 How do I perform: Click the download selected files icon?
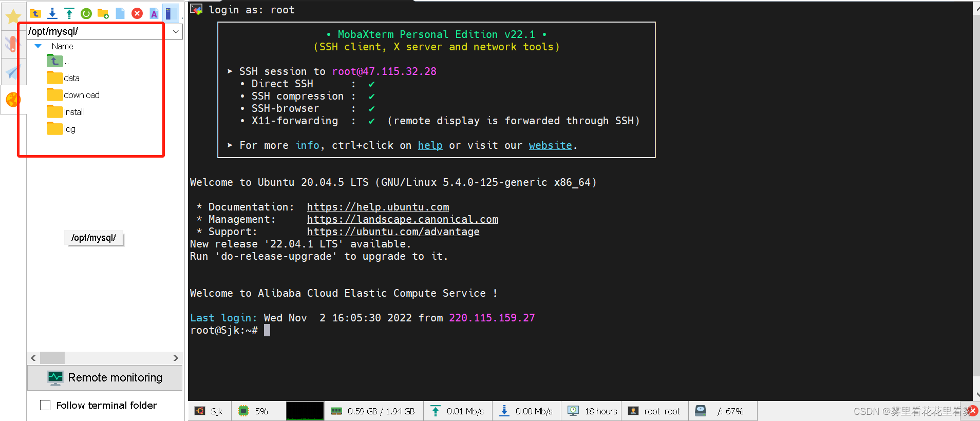(52, 13)
